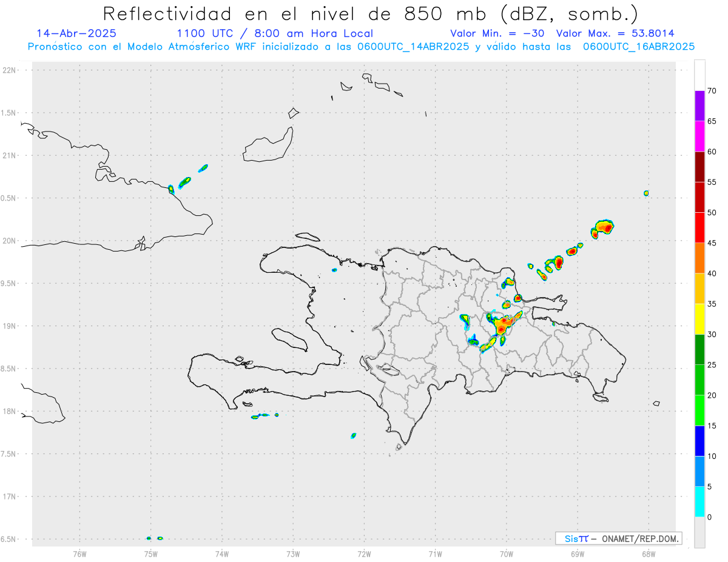Click the magenta 60-65 dBZ color band
The width and height of the screenshot is (728, 562).
click(699, 136)
